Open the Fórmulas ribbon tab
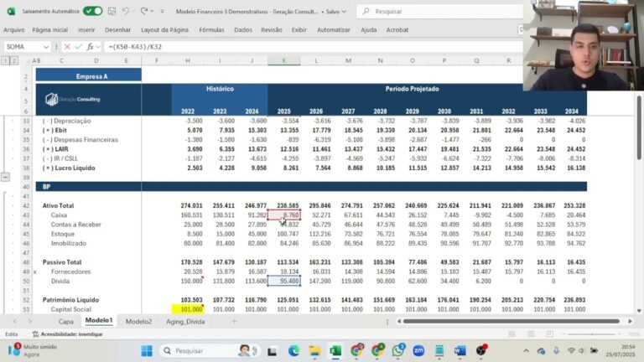644x362 pixels. pyautogui.click(x=211, y=29)
